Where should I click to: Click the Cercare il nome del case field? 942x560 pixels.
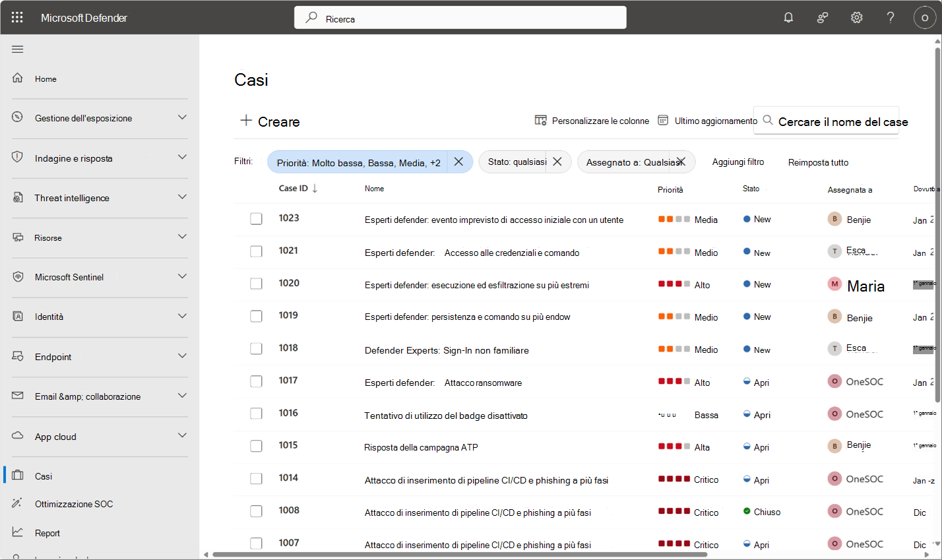point(843,121)
